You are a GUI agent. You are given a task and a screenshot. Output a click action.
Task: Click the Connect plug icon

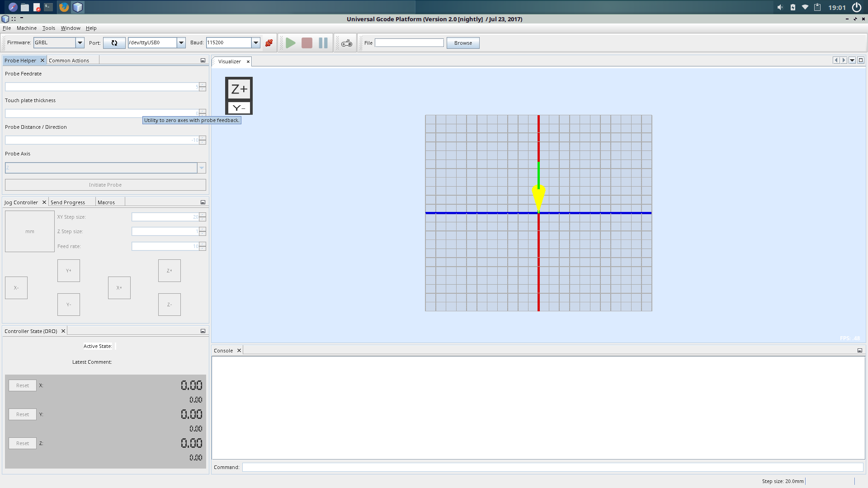(x=269, y=43)
